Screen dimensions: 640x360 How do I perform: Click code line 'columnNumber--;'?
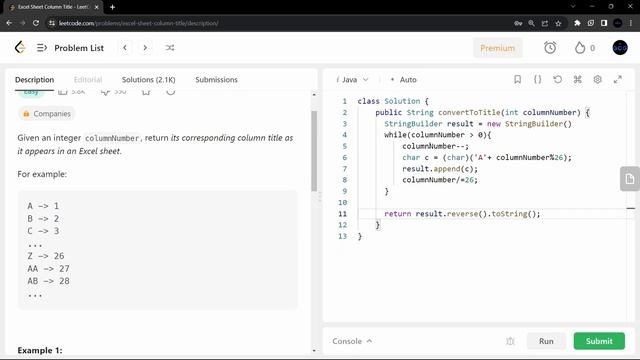(x=436, y=146)
